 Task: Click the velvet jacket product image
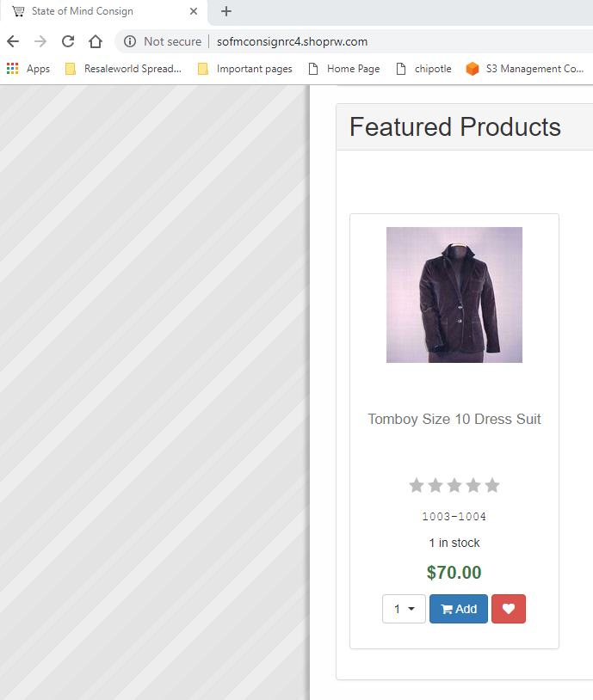(x=454, y=295)
